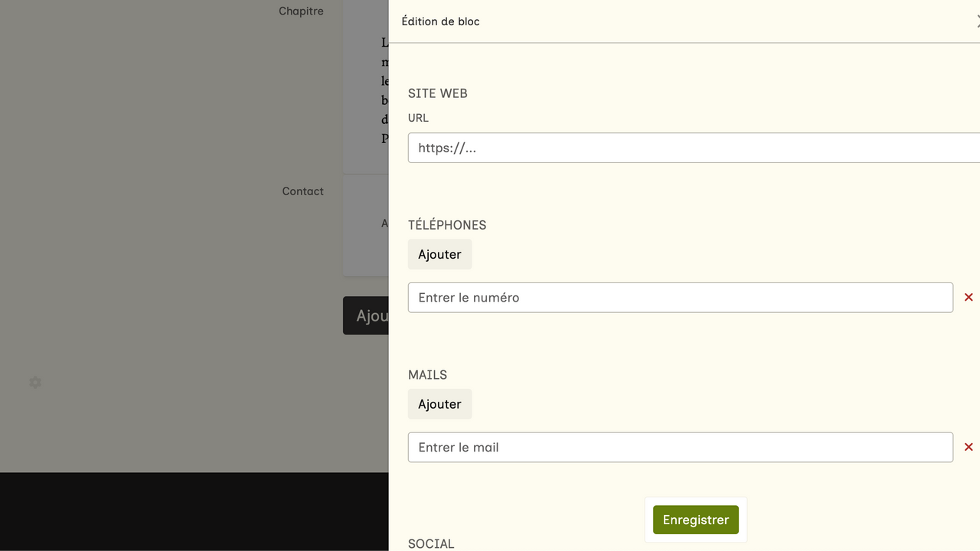Click the settings gear icon
This screenshot has height=551, width=980.
coord(35,382)
